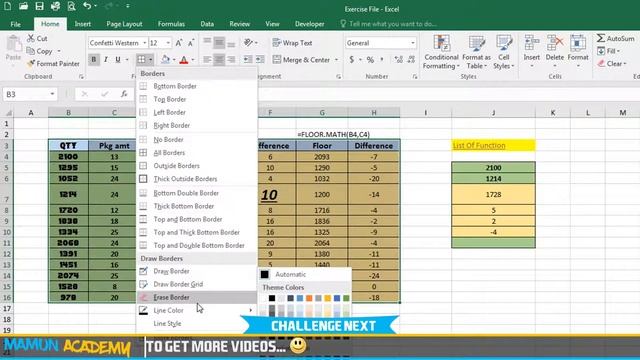
Task: Click Merge & Center button
Action: pyautogui.click(x=301, y=60)
